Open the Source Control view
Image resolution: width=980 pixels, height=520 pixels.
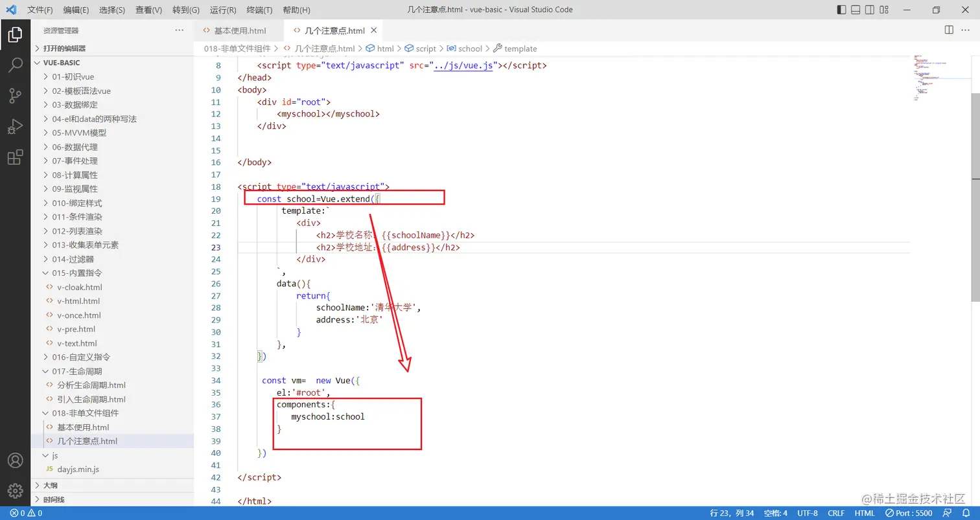(15, 96)
